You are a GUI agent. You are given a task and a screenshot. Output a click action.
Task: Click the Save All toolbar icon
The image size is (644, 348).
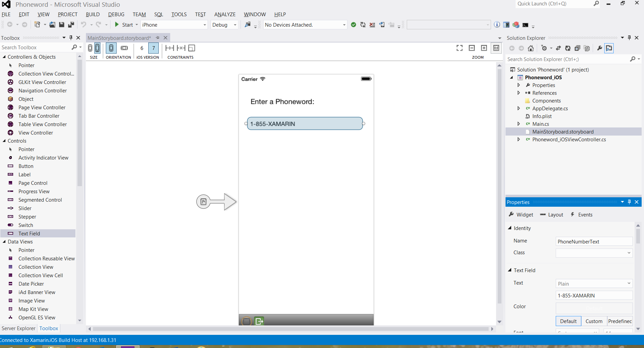71,25
